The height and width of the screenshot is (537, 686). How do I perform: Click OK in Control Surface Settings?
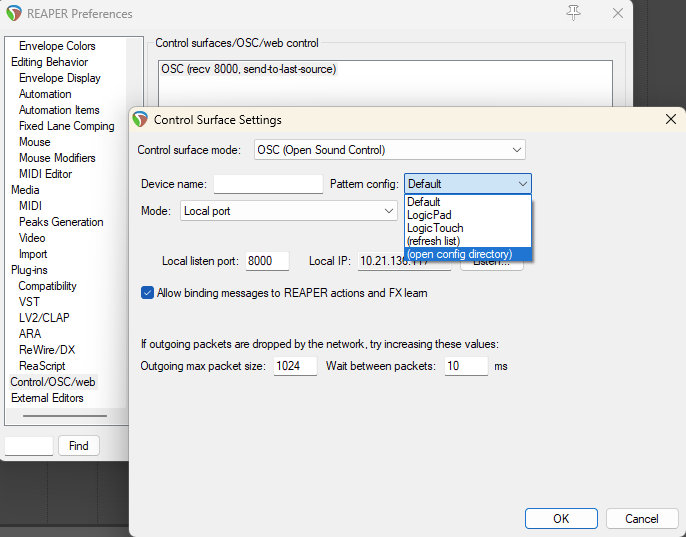tap(561, 519)
